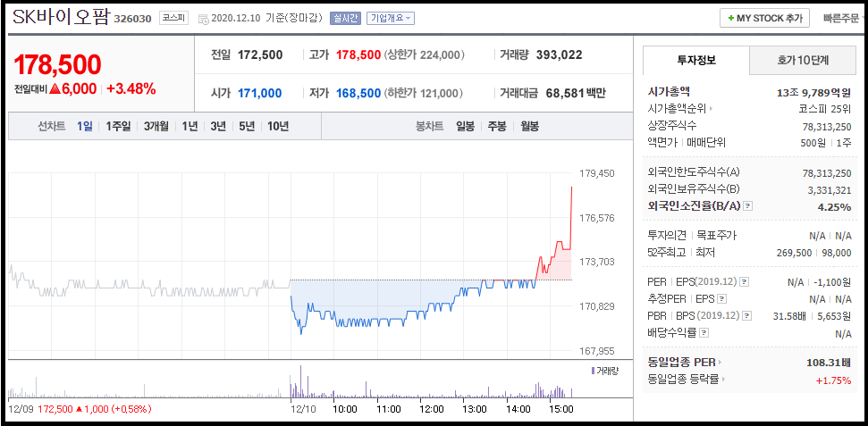Select the 3개월 line chart period

(156, 126)
